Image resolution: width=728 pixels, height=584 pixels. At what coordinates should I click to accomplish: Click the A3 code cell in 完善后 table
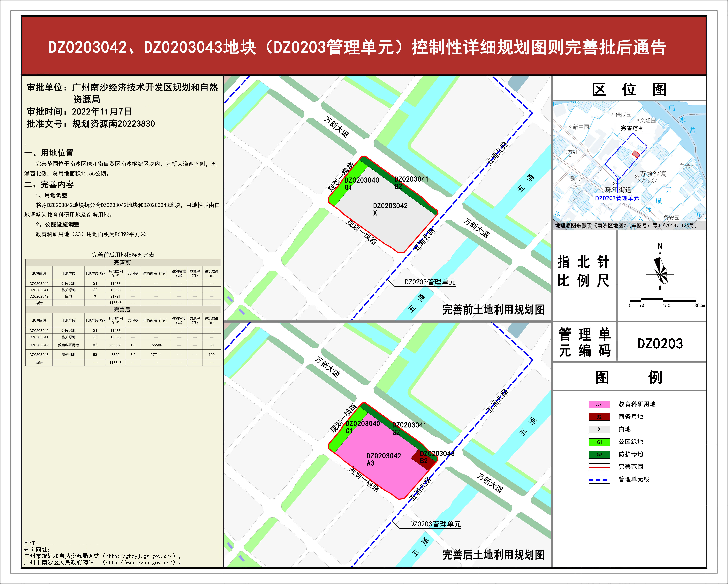click(95, 345)
